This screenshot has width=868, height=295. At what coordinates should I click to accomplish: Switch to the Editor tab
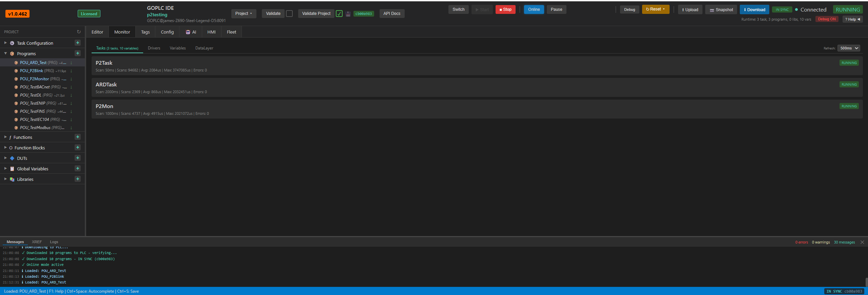pyautogui.click(x=97, y=32)
